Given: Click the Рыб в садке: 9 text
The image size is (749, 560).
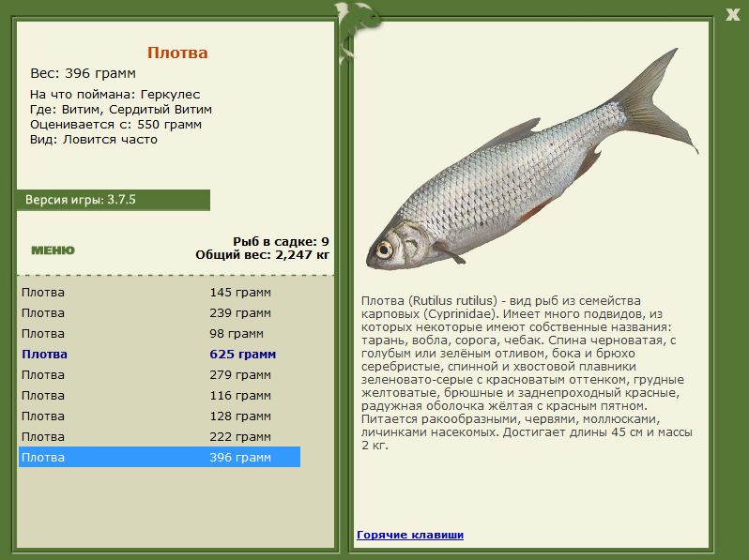Looking at the screenshot, I should [x=281, y=242].
